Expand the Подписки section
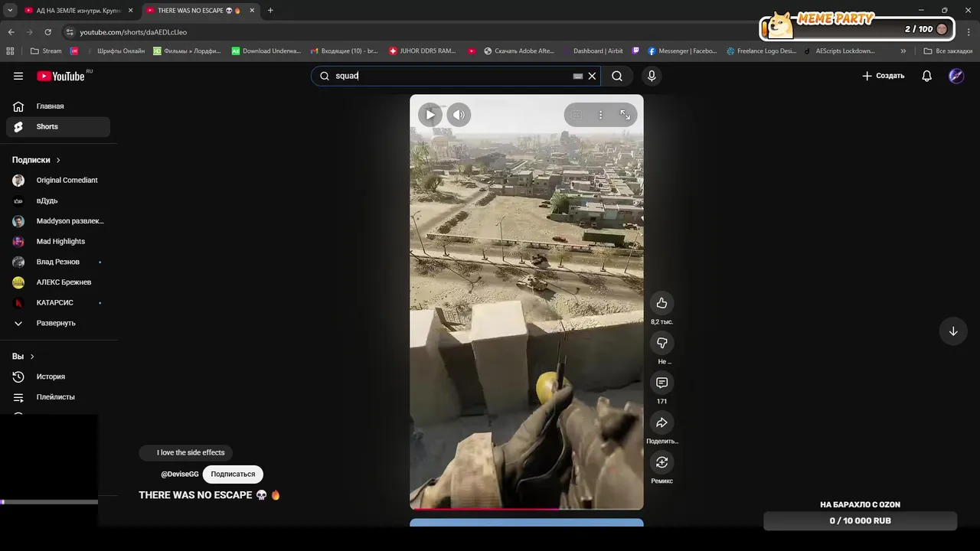This screenshot has width=980, height=551. (37, 160)
